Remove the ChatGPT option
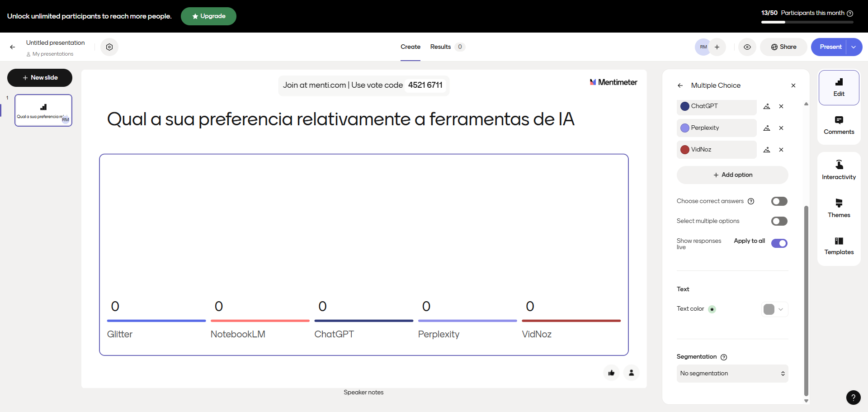The width and height of the screenshot is (868, 412). coord(781,106)
